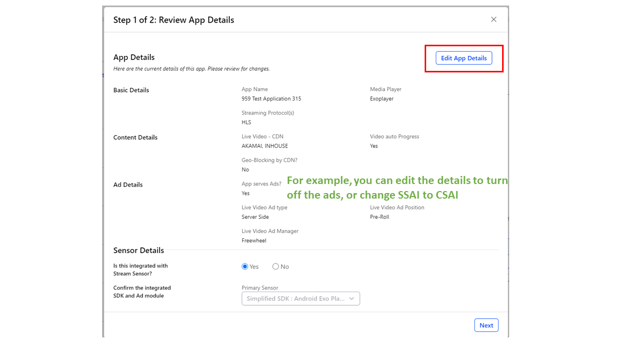Open the Primary Sensor dropdown

tap(300, 299)
